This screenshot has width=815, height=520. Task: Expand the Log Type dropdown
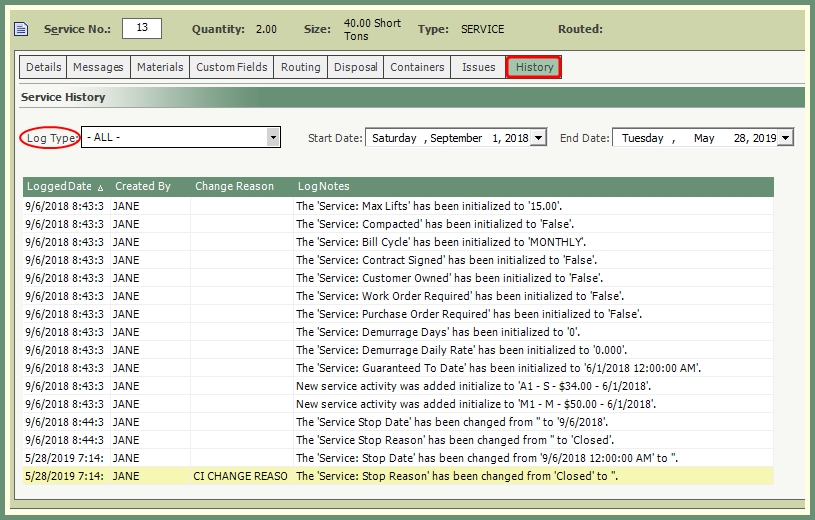pos(273,137)
